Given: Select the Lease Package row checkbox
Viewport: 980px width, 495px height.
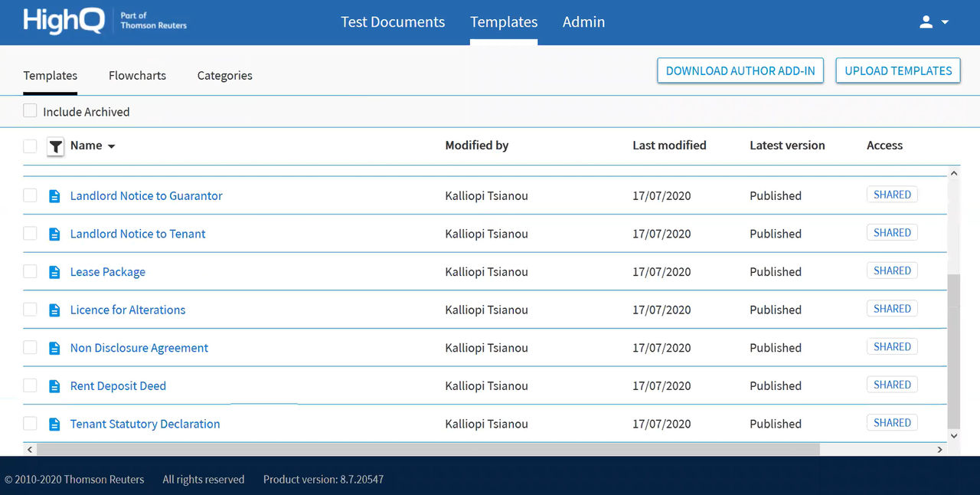Looking at the screenshot, I should coord(30,271).
